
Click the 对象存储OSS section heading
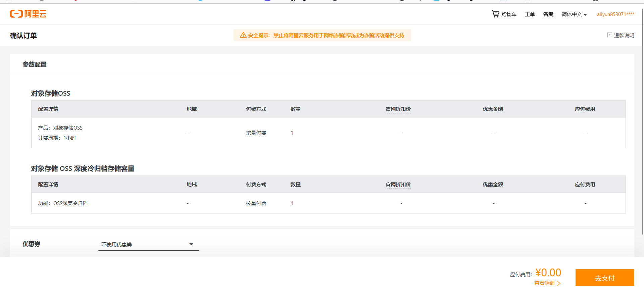[51, 93]
